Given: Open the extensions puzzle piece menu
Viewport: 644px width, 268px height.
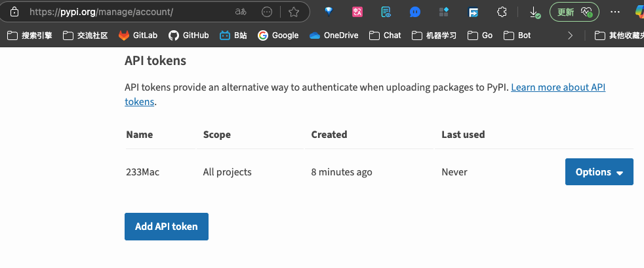Looking at the screenshot, I should (x=502, y=12).
